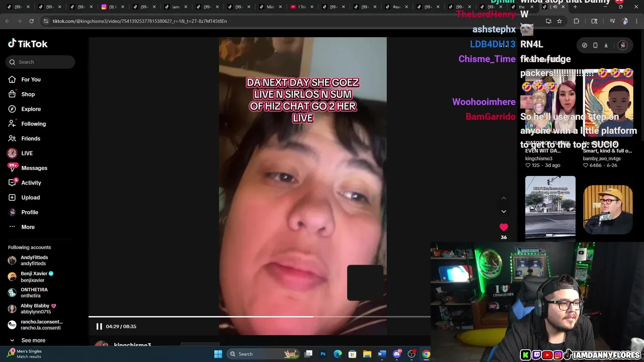The width and height of the screenshot is (644, 362).
Task: Launch Photoshop from the taskbar
Action: click(x=323, y=354)
